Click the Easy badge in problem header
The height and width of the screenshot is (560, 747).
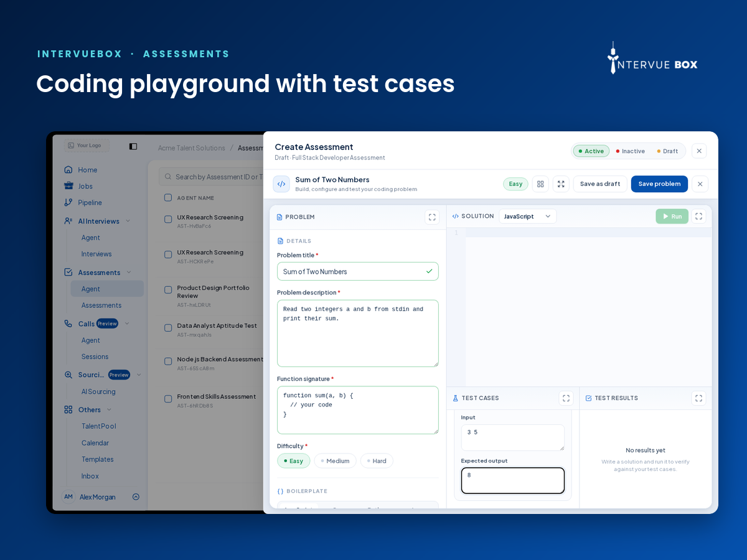pos(515,184)
